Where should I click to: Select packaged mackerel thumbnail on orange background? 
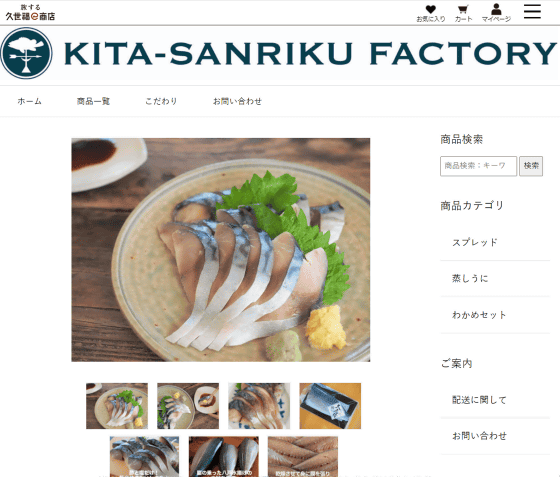point(330,406)
